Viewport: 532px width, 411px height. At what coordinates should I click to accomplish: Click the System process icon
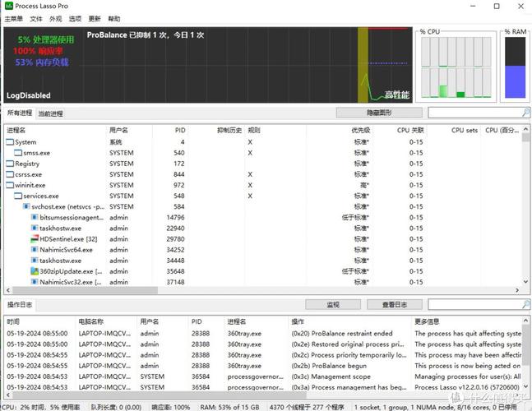point(10,142)
